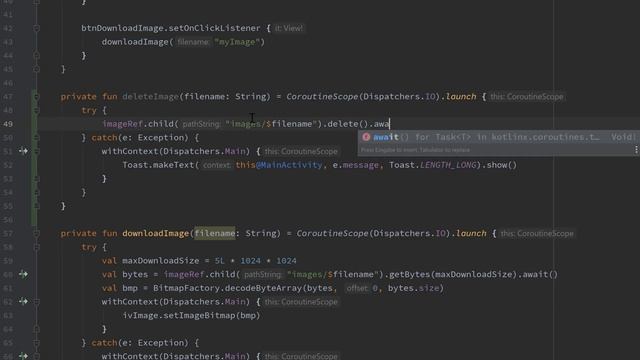The height and width of the screenshot is (360, 640).
Task: Collapse the try block inside downloadImage
Action: [x=36, y=247]
